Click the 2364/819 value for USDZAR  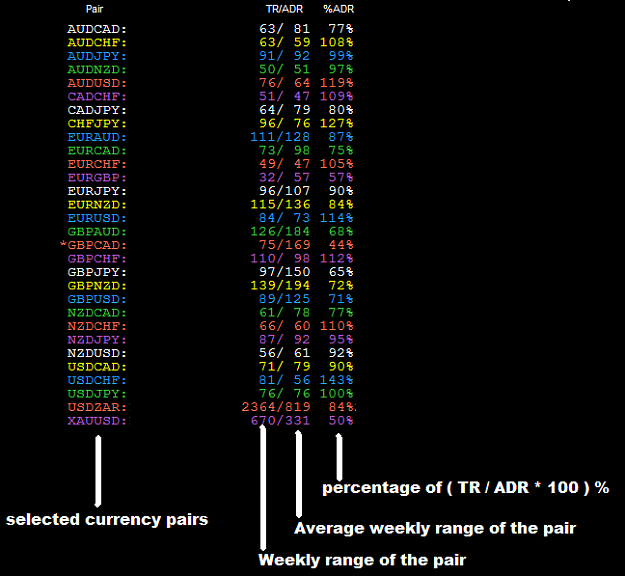[276, 407]
